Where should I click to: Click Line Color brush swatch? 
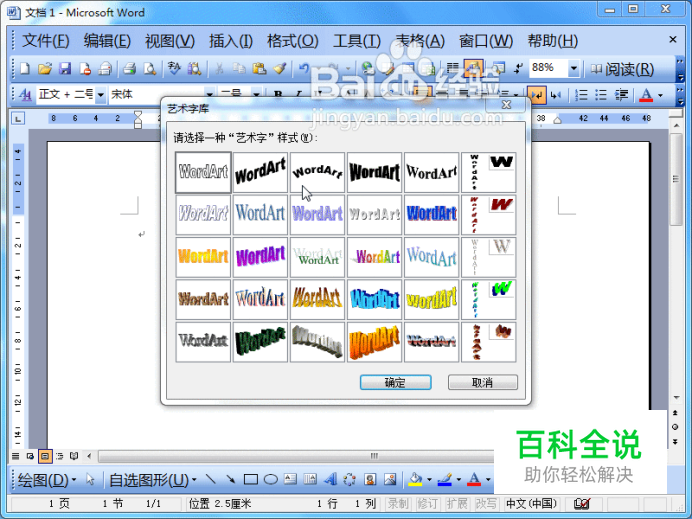point(445,479)
